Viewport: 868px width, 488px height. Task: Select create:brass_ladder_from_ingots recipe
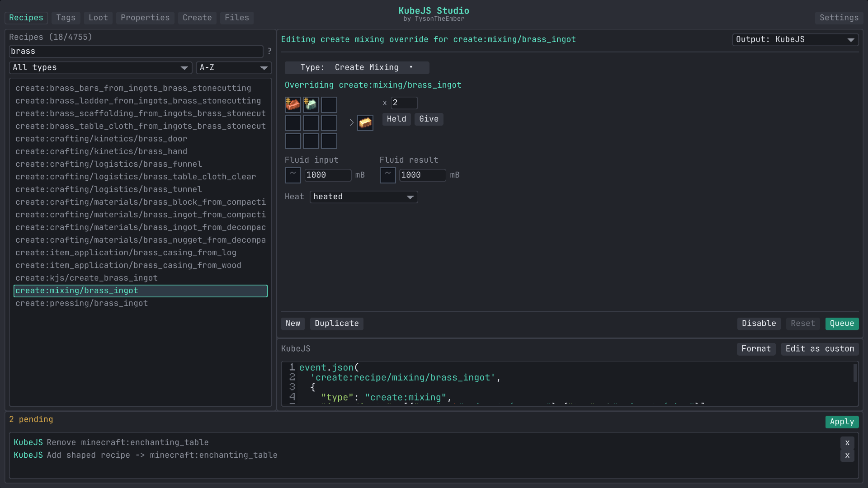point(141,101)
